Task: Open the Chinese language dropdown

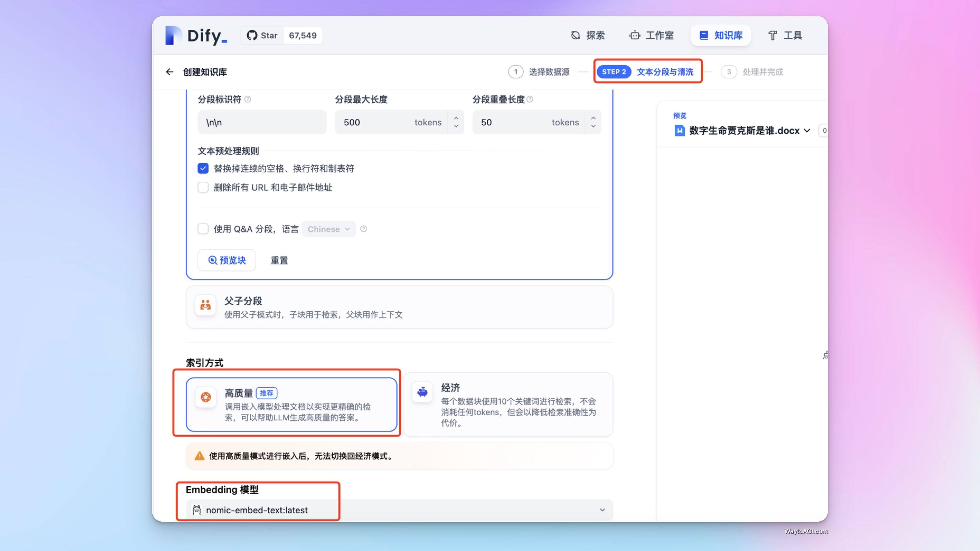Action: (329, 229)
